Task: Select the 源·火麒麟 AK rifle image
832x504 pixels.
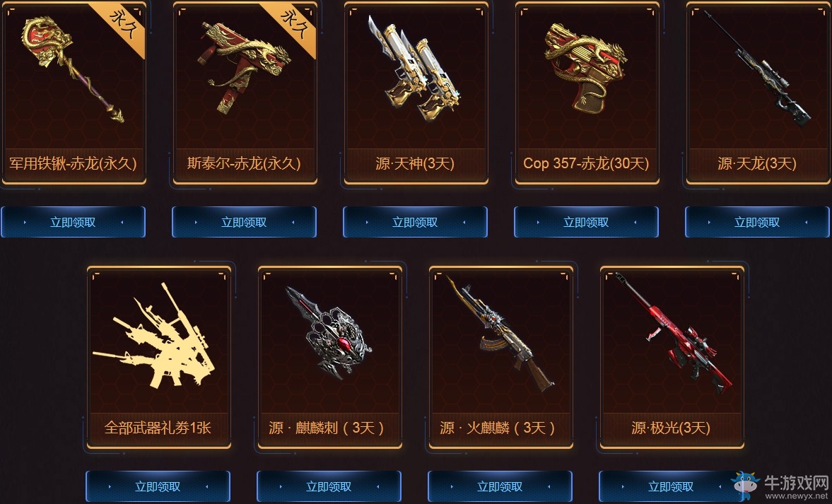Action: (x=499, y=333)
